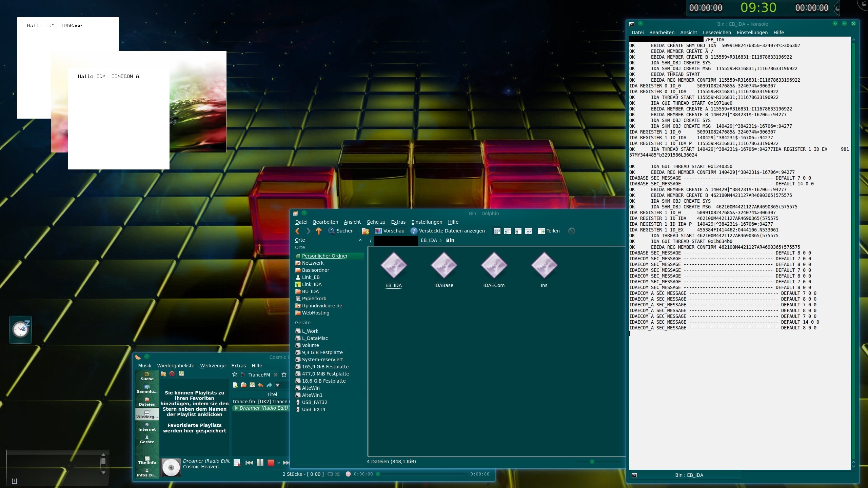
Task: Stop playback with the red stop button
Action: [x=271, y=463]
